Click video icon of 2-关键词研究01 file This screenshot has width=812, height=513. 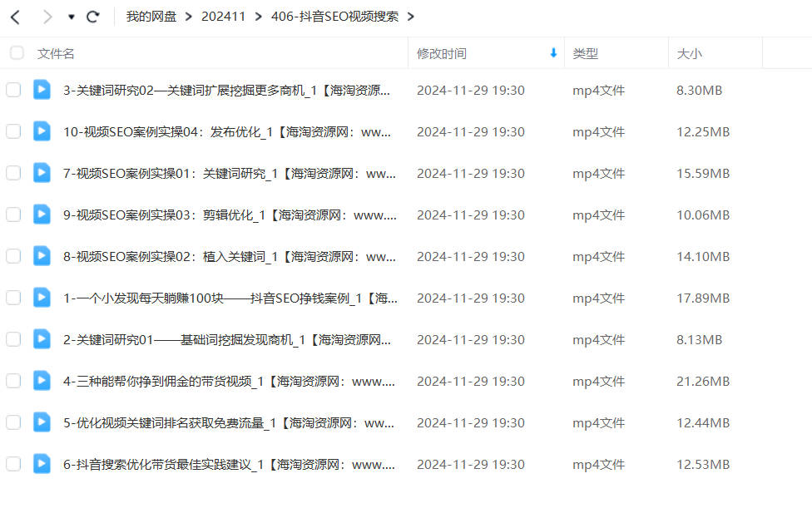42,339
